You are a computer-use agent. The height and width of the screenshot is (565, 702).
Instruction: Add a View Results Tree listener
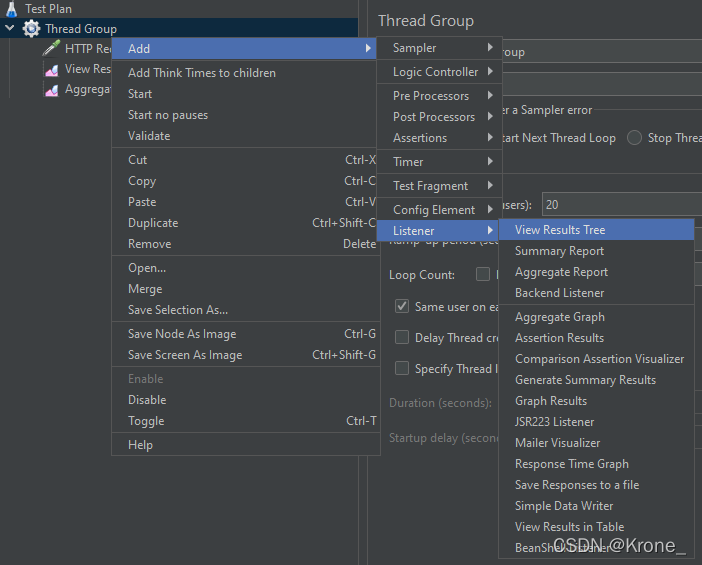pyautogui.click(x=596, y=230)
